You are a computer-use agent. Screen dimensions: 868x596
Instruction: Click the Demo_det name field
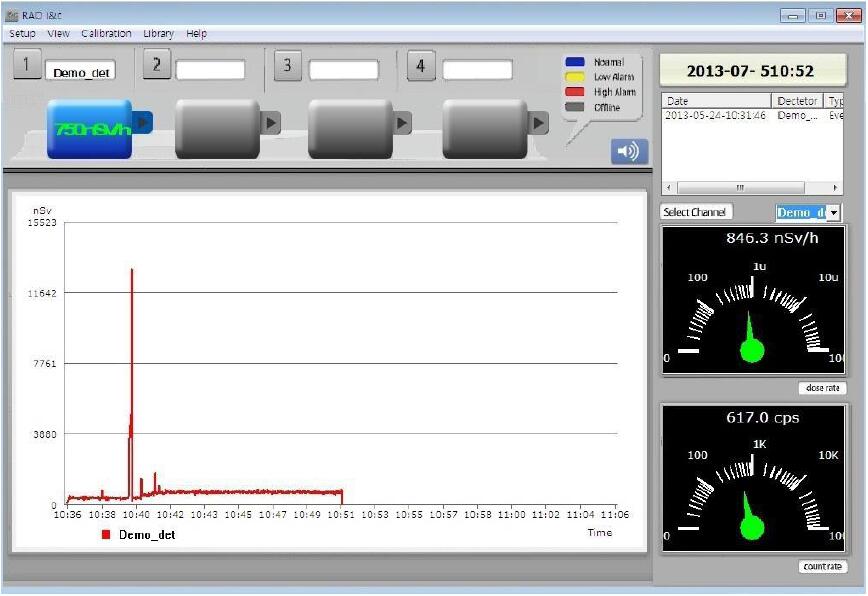pos(82,72)
